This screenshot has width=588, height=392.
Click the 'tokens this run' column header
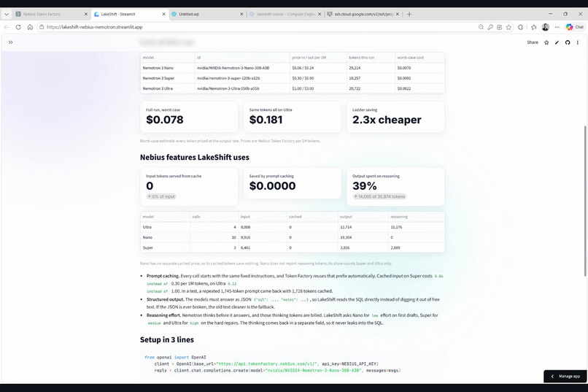coord(371,58)
